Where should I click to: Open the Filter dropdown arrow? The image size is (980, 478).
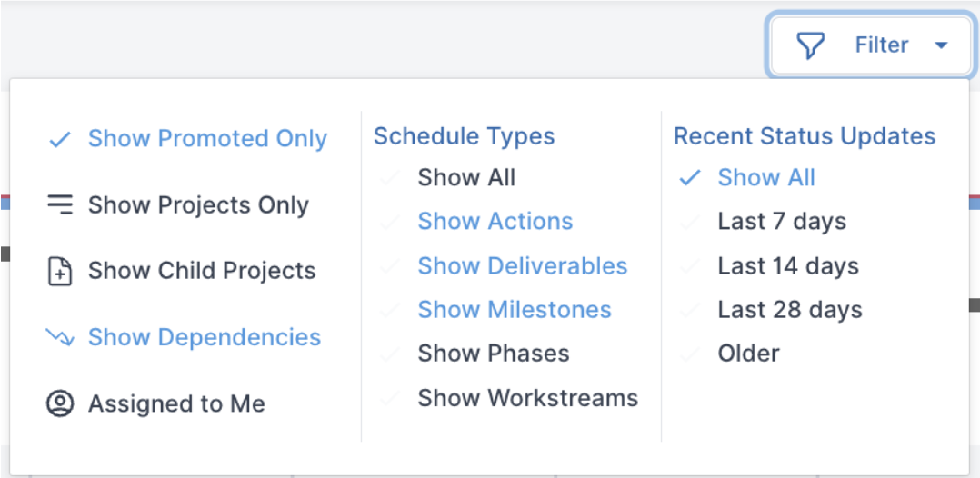(941, 45)
